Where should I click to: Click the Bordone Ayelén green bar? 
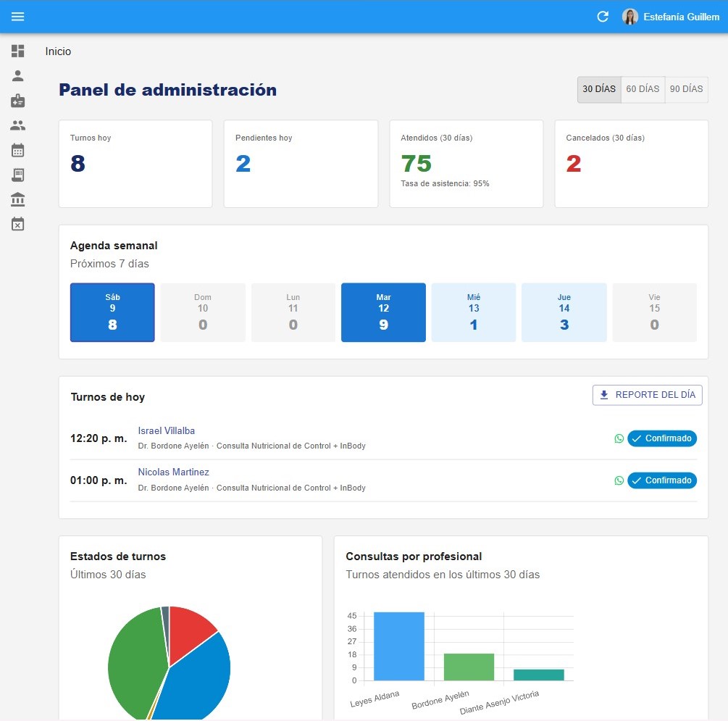click(469, 667)
